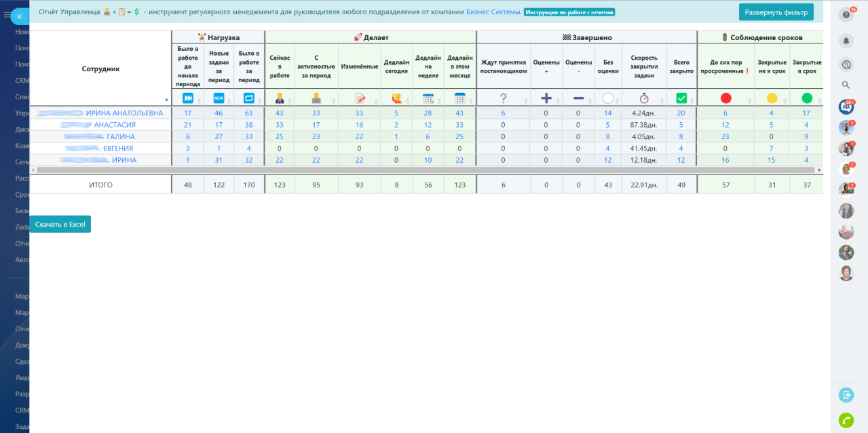Click the stopwatch icon for closing speed
Image resolution: width=868 pixels, height=433 pixels.
click(x=644, y=98)
